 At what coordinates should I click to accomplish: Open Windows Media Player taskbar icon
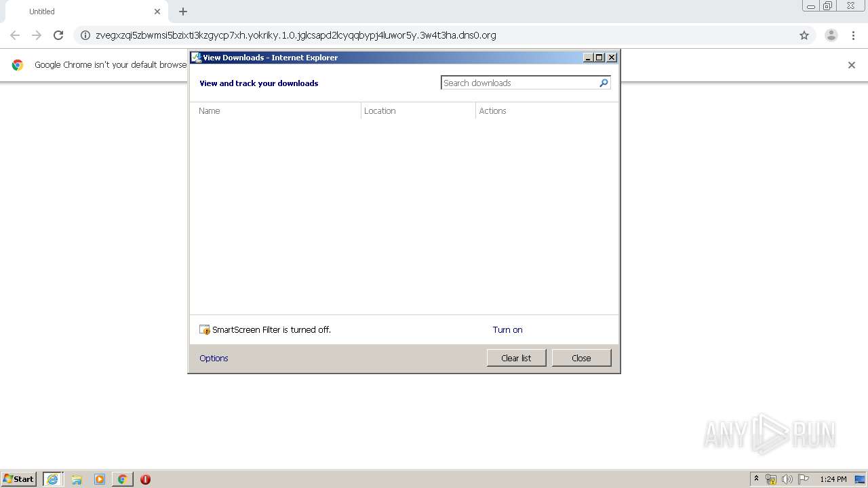click(100, 479)
